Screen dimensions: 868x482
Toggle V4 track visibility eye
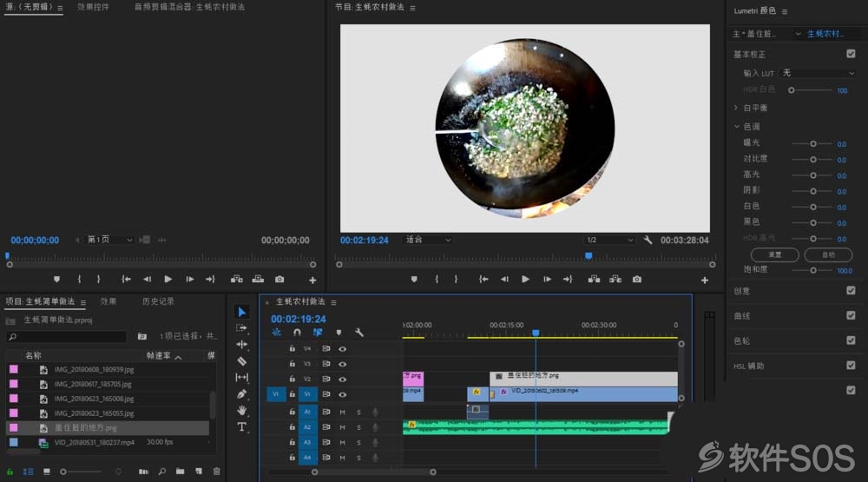pos(343,348)
